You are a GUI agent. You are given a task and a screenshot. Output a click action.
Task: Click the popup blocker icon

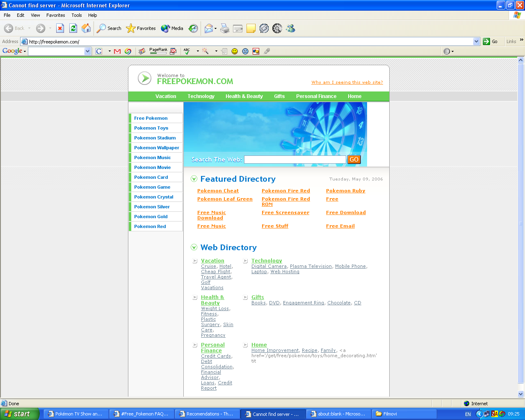[173, 51]
